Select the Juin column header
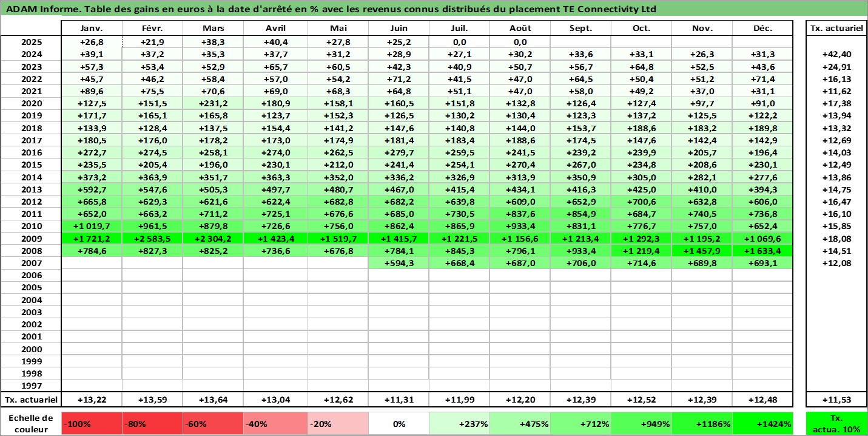This screenshot has width=868, height=436. click(x=399, y=29)
